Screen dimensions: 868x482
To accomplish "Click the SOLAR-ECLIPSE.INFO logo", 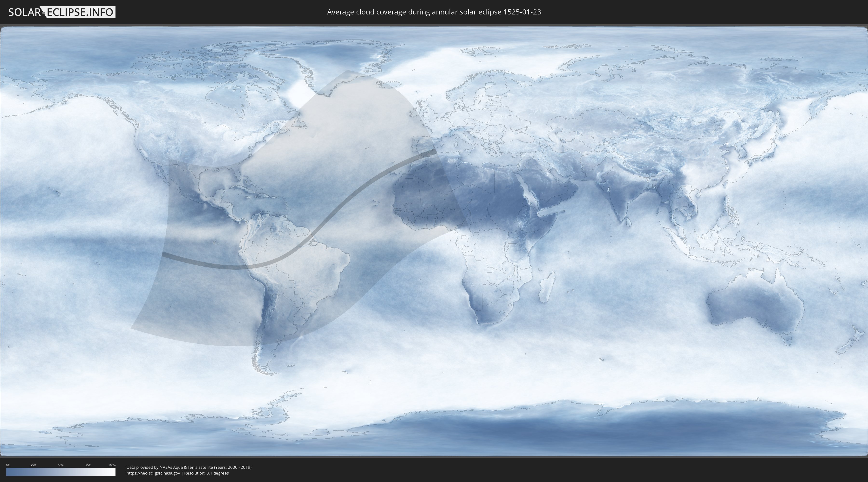I will 62,12.
